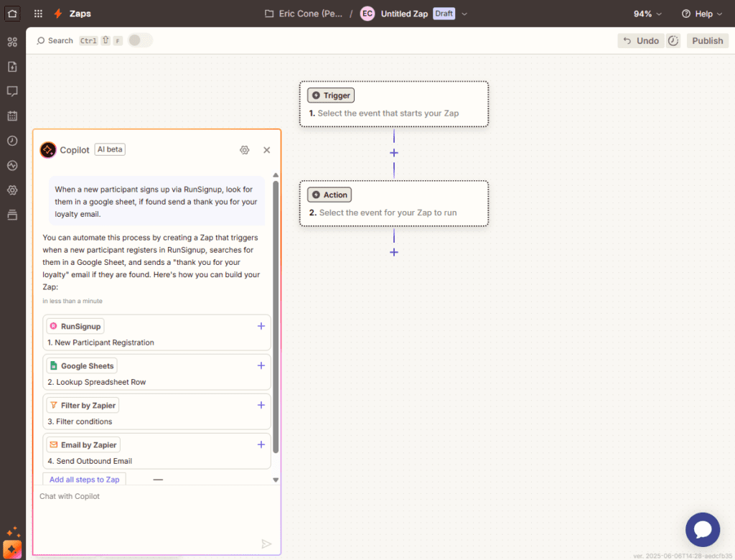Screen dimensions: 735x560
Task: Click '4. Send Outbound Email' text
Action: coord(90,461)
